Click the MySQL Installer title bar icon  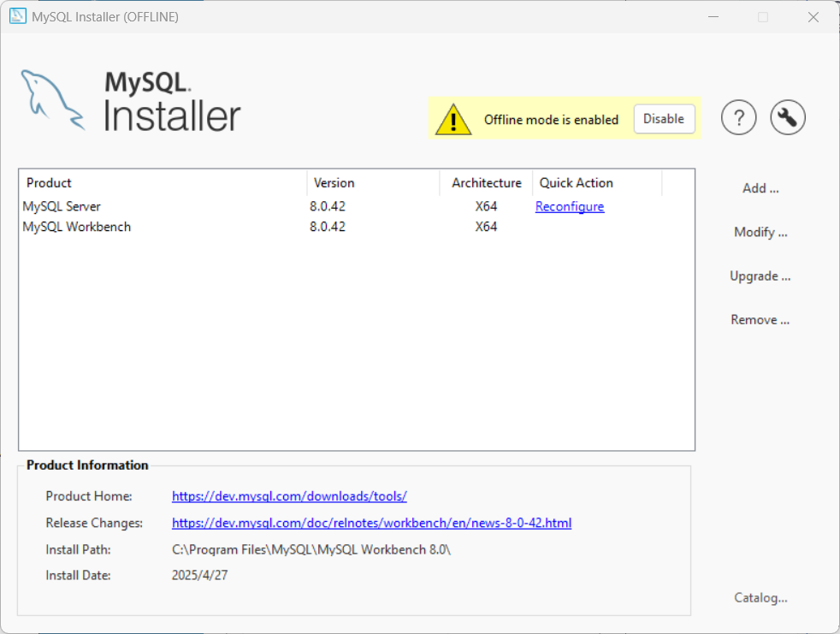(x=18, y=16)
